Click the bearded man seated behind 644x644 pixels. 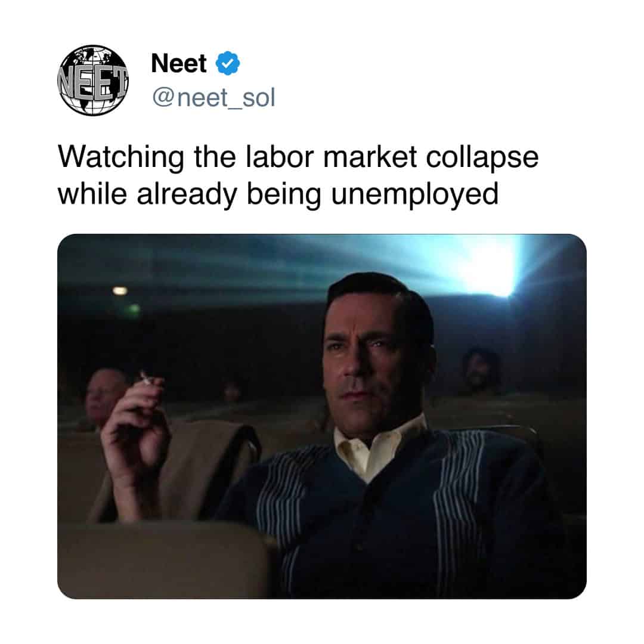pyautogui.click(x=481, y=371)
